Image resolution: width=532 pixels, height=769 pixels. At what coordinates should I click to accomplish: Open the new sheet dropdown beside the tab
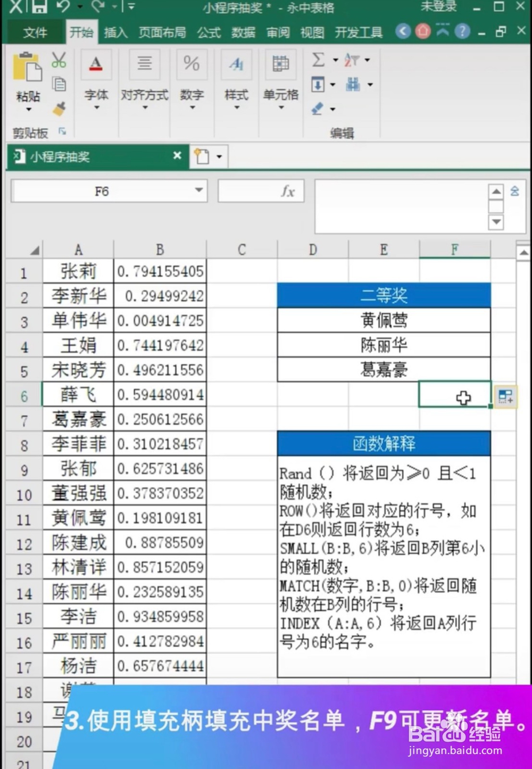click(219, 156)
